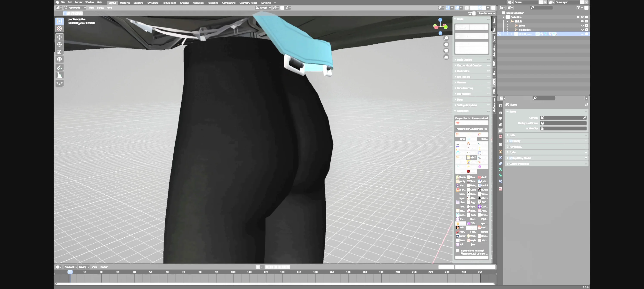
Task: Open the Bone properties tab icon
Action: (x=500, y=175)
